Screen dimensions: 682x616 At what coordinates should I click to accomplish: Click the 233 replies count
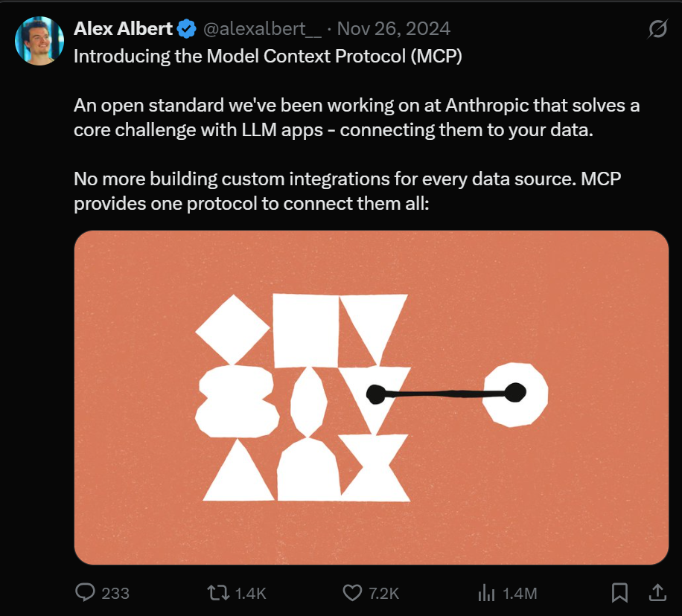(115, 593)
